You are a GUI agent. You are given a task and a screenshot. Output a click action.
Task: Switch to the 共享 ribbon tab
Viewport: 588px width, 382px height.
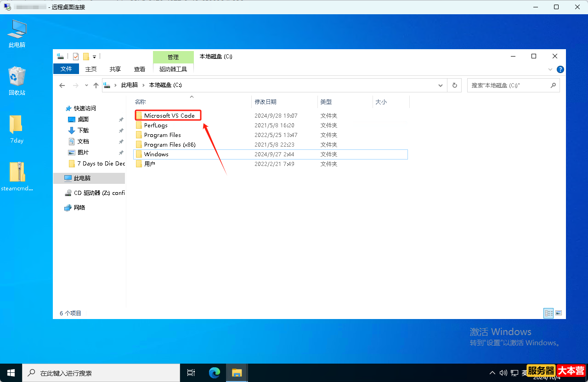pyautogui.click(x=115, y=69)
